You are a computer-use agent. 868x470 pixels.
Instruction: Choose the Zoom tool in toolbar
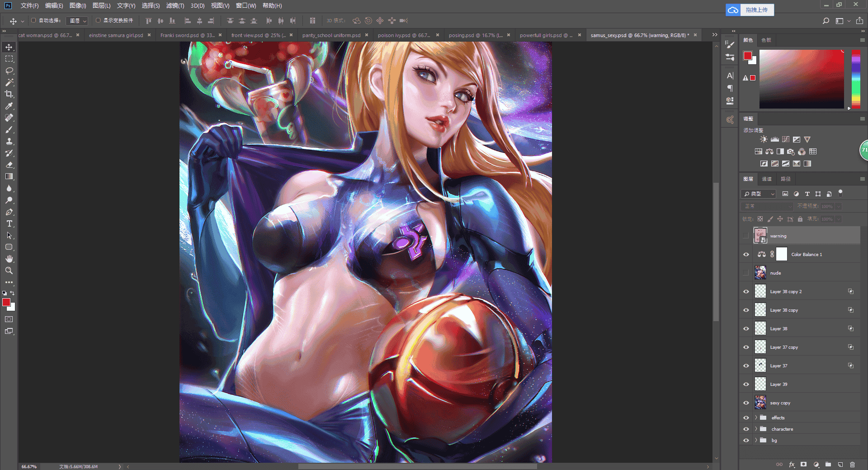coord(9,271)
